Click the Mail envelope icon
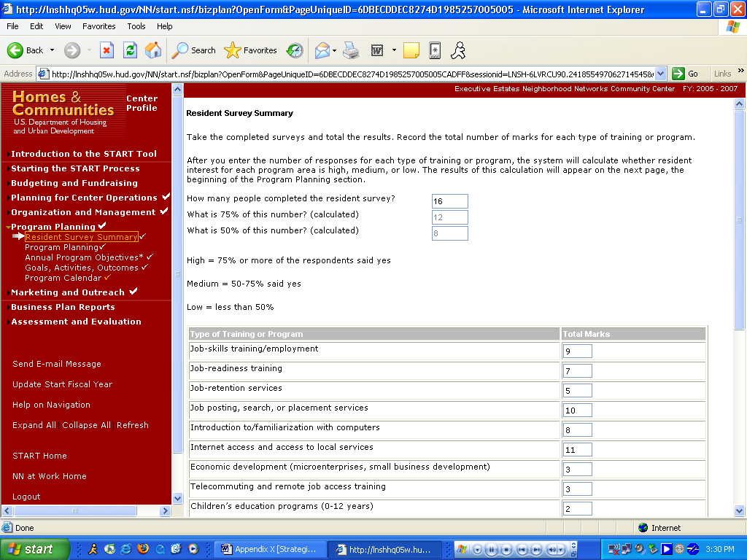Screen dimensions: 747x560 click(x=322, y=50)
